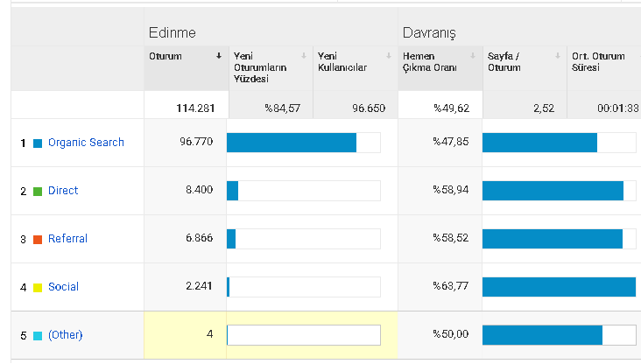
Task: Click (Other) bounce rate %50,00
Action: point(451,334)
